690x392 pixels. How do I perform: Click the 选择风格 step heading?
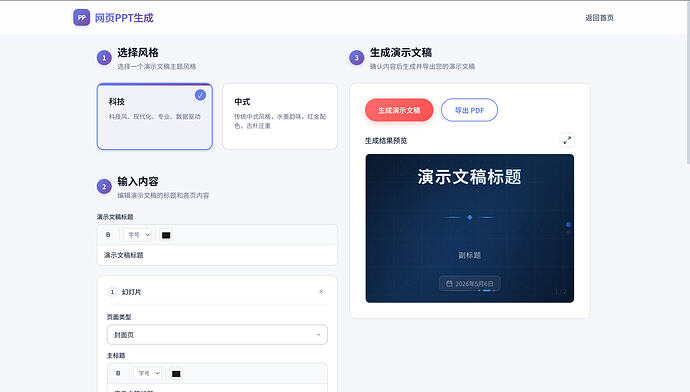(x=138, y=53)
